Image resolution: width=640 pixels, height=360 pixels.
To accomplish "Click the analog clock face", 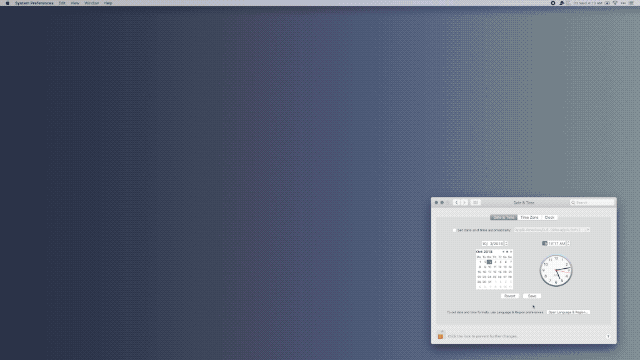I will pyautogui.click(x=556, y=271).
